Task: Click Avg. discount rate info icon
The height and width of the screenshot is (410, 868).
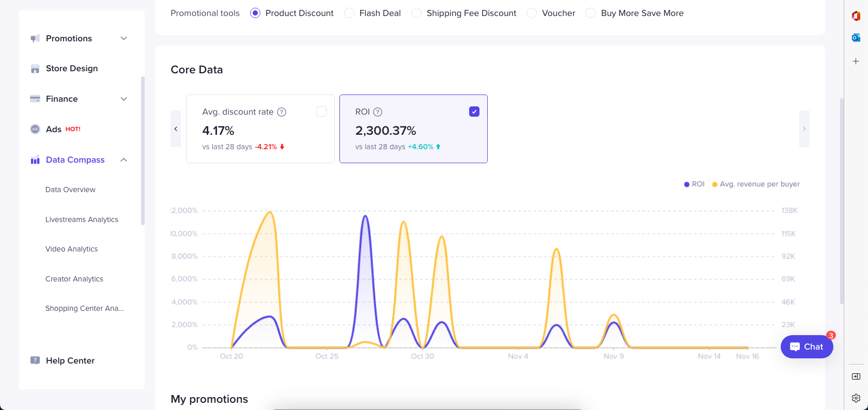Action: (282, 112)
